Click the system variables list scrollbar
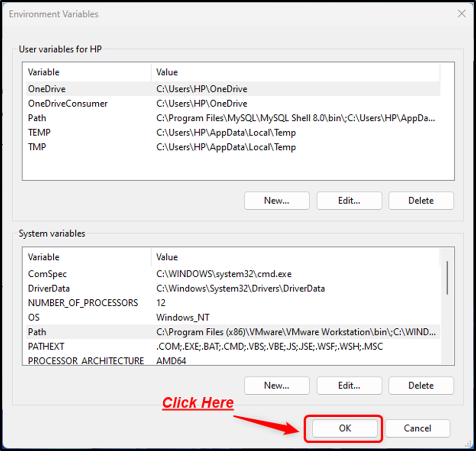Image resolution: width=476 pixels, height=451 pixels. pyautogui.click(x=447, y=277)
